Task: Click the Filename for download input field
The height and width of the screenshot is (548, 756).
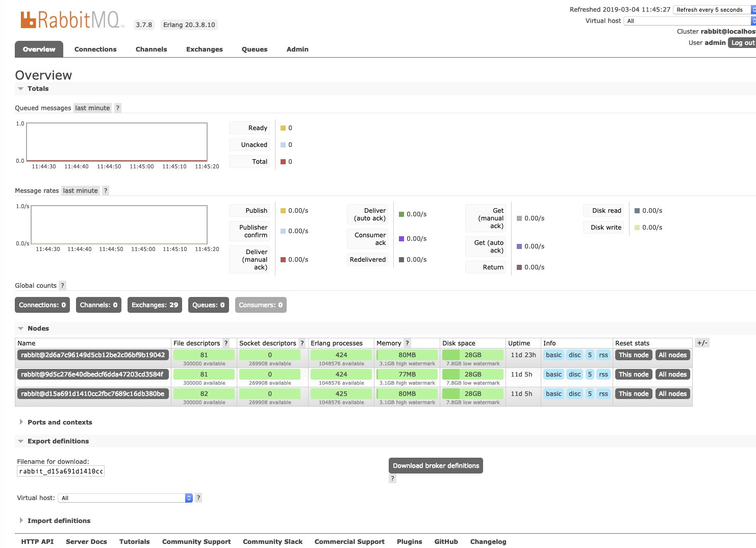Action: pos(61,471)
